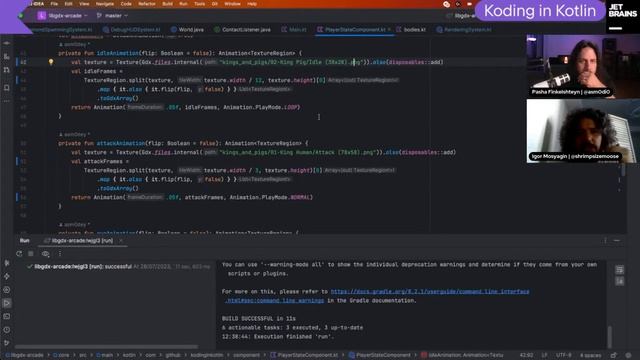Open the File menu
The height and width of the screenshot is (360, 640).
click(x=54, y=4)
